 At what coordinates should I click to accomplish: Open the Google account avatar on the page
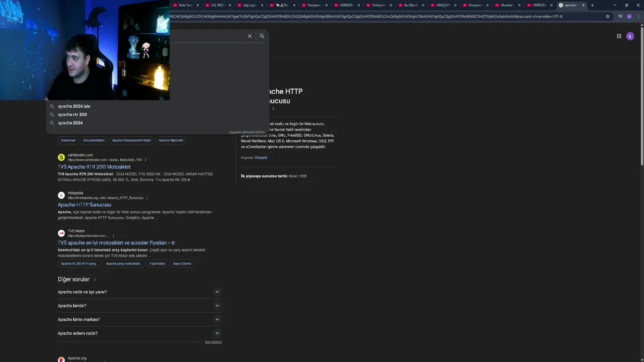point(630,36)
